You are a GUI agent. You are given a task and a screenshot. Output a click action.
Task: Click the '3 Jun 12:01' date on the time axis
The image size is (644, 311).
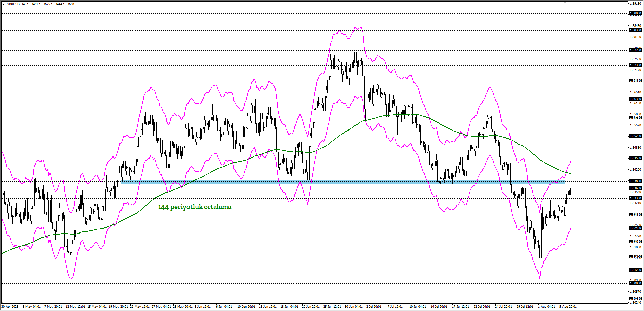[203, 307]
